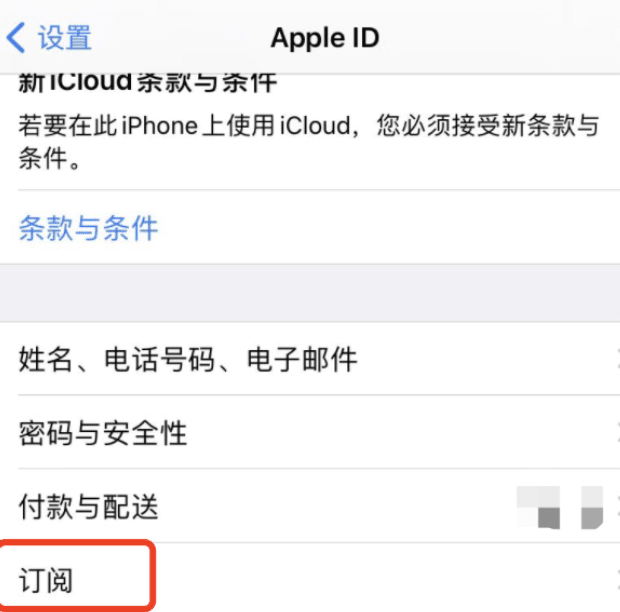Tap the right blurred payment card image
The height and width of the screenshot is (612, 620).
tap(592, 507)
